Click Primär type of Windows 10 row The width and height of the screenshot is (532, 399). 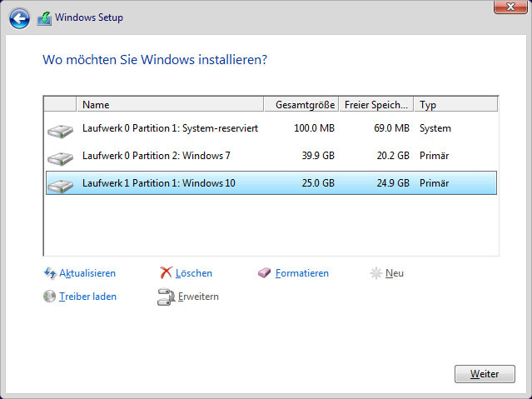click(x=435, y=183)
